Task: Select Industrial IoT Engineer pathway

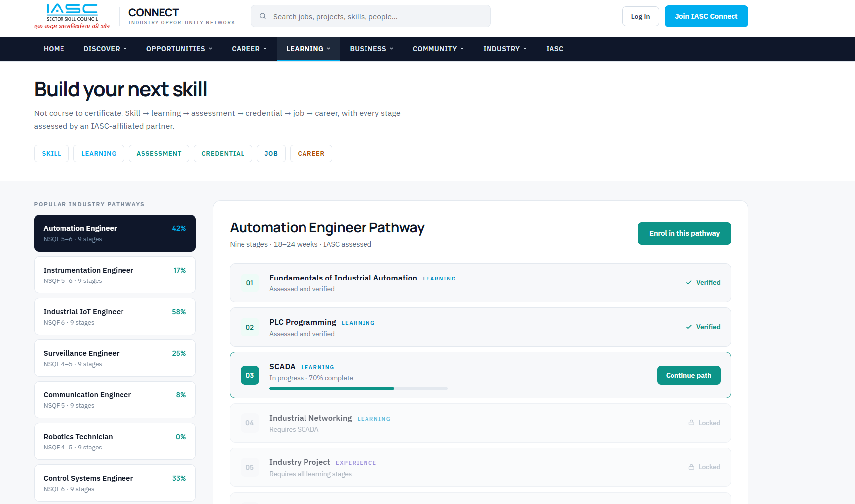Action: click(115, 316)
